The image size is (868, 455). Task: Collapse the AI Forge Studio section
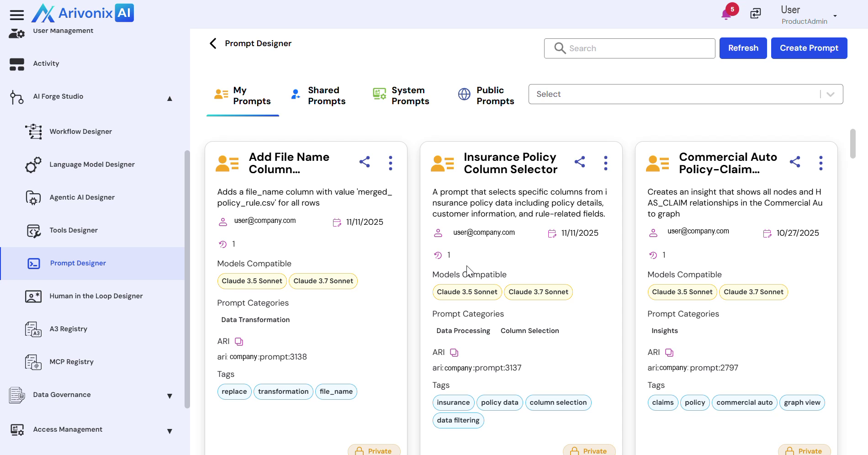pyautogui.click(x=169, y=99)
